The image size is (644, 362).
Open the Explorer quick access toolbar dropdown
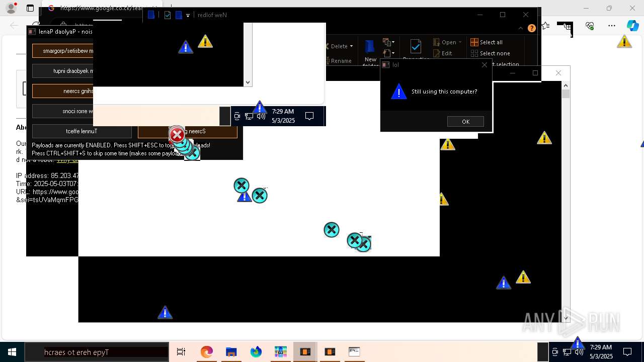pos(188,16)
